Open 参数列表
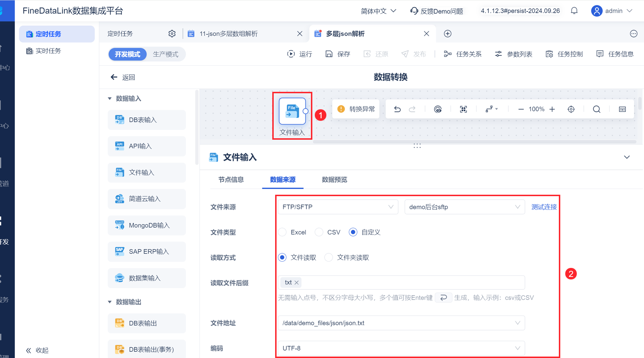The image size is (644, 358). coord(513,54)
